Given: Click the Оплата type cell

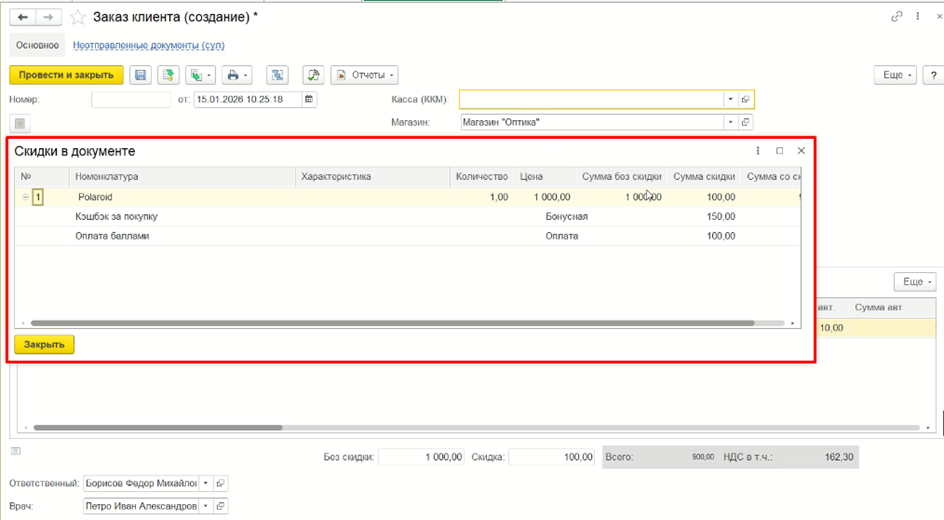Looking at the screenshot, I should click(x=562, y=236).
